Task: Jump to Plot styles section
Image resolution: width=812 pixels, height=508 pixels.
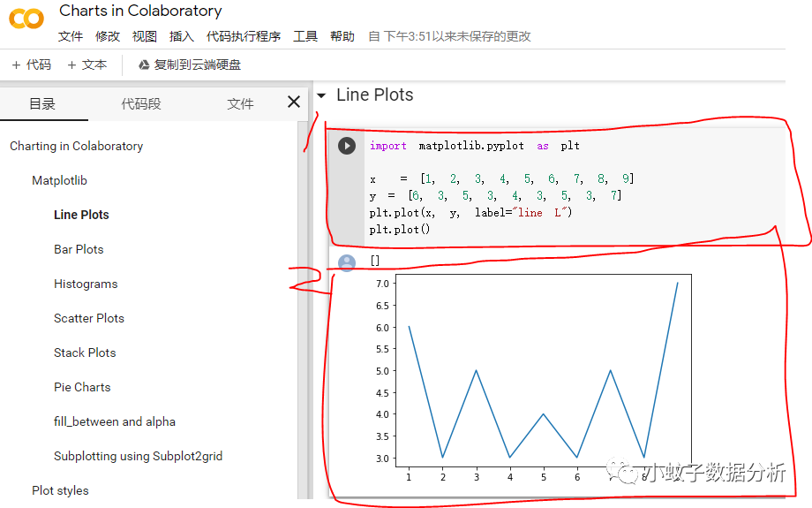Action: coord(60,490)
